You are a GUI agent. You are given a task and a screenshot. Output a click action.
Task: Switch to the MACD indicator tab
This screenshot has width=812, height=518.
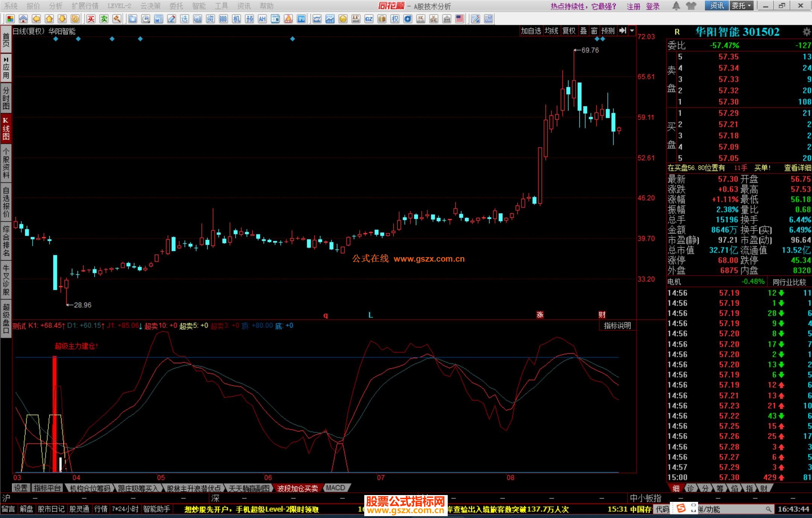(335, 488)
